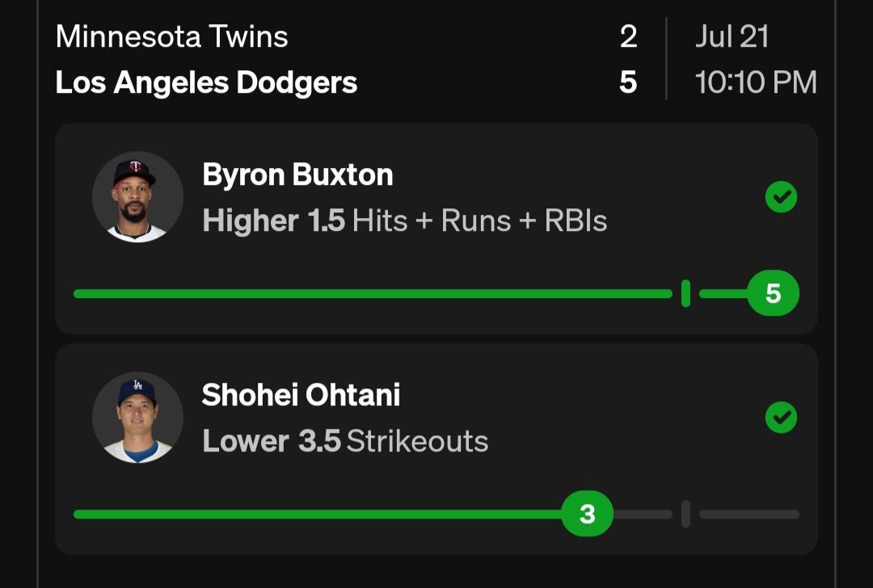Click the 1.5 line marker on Buxton's bar
The height and width of the screenshot is (588, 873).
(685, 293)
